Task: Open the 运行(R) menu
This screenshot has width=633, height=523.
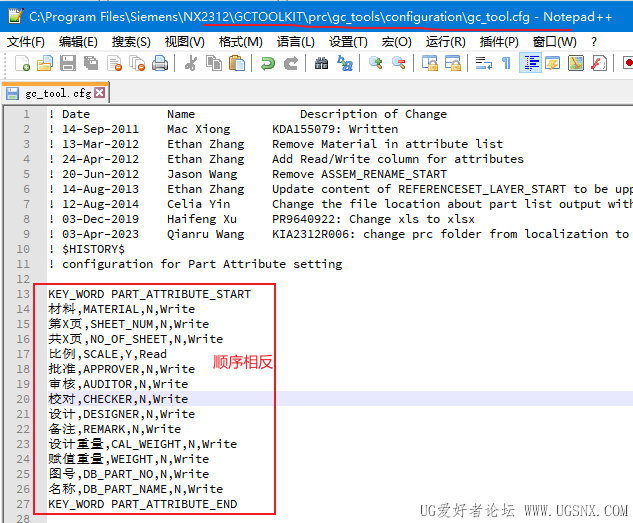Action: click(445, 42)
